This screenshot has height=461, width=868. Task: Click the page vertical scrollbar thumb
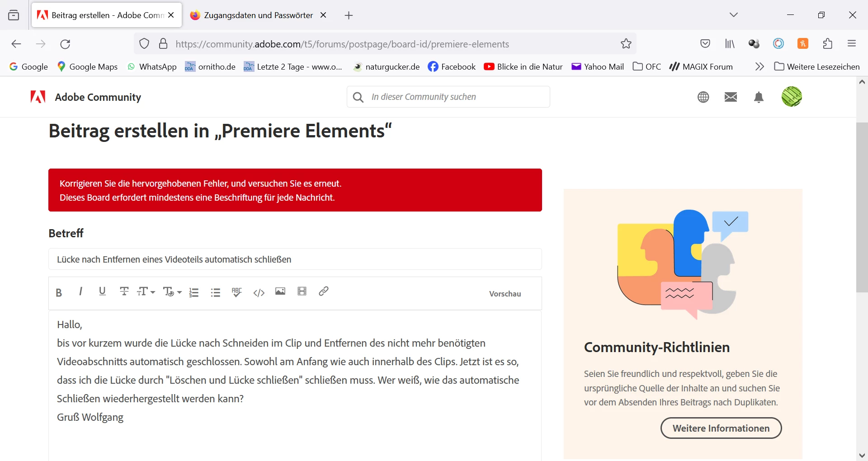[x=862, y=207]
